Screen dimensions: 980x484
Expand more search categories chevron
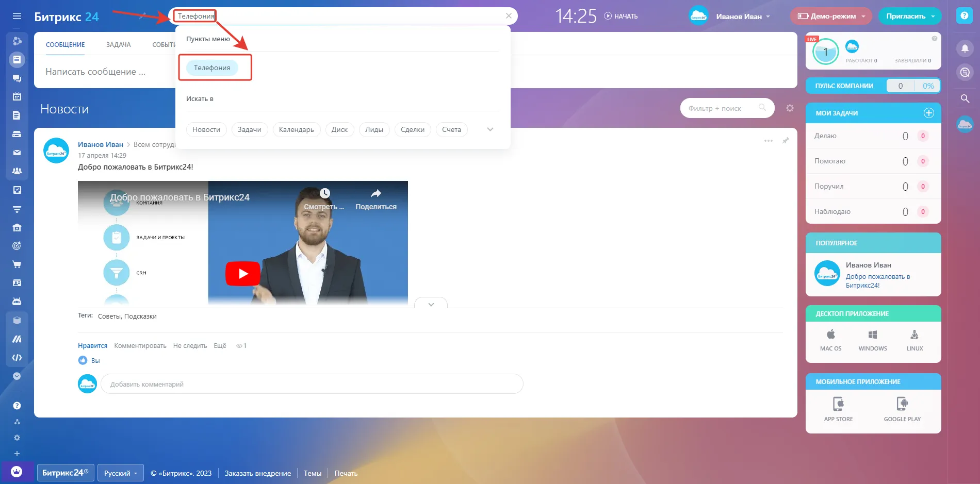point(490,129)
